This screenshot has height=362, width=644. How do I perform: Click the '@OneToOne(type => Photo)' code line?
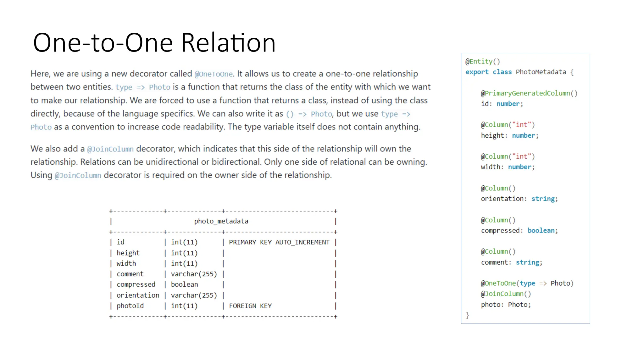[x=527, y=283]
